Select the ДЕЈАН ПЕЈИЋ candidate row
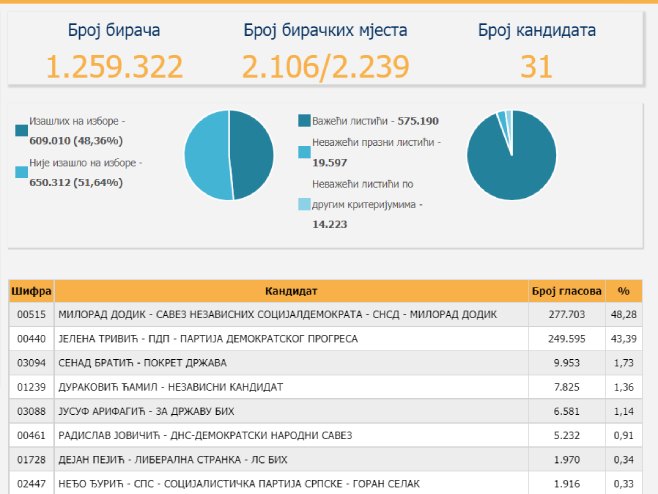The height and width of the screenshot is (494, 658). pyautogui.click(x=326, y=460)
